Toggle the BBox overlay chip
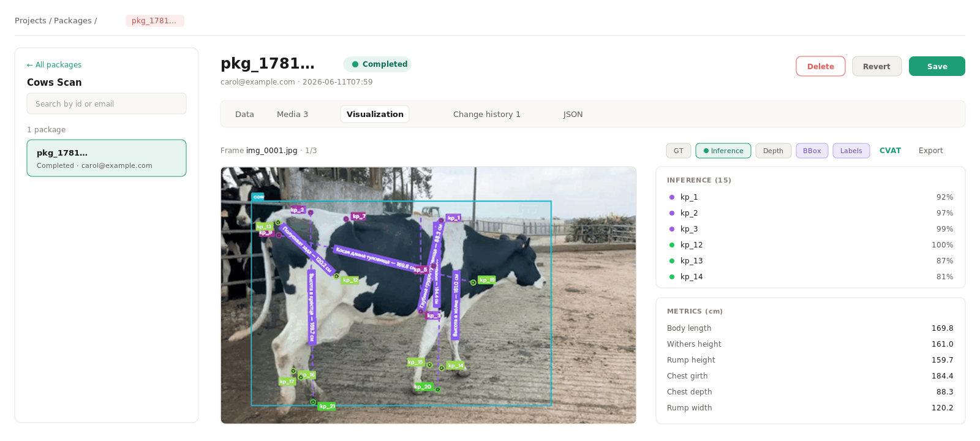The height and width of the screenshot is (441, 980). click(812, 151)
